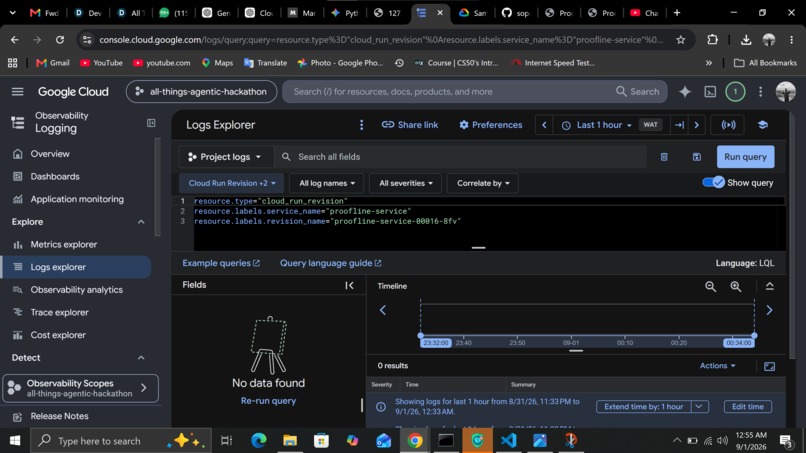Open Microsoft Edge from taskbar
The width and height of the screenshot is (806, 453).
(x=259, y=441)
